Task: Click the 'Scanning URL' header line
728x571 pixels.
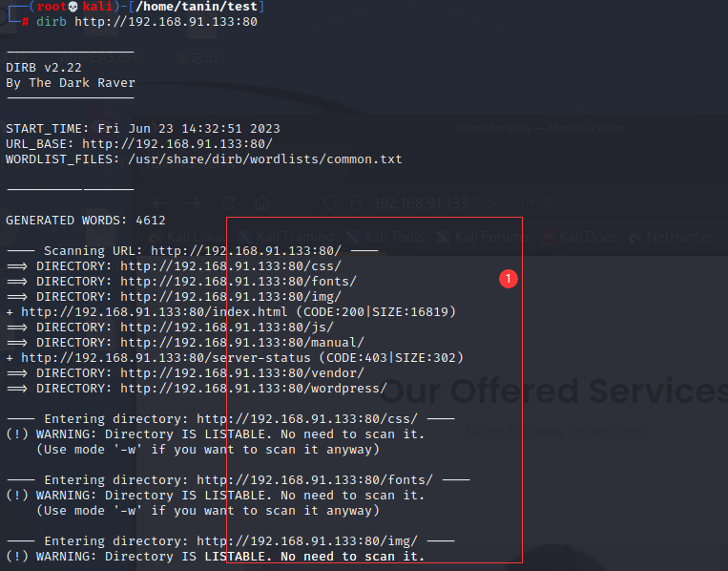Action: point(193,250)
